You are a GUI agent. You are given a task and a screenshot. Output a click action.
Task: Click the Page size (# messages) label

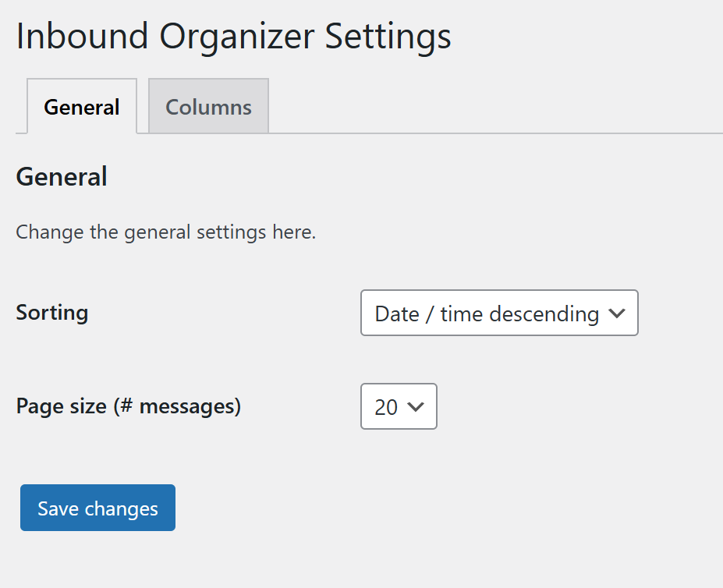(x=129, y=406)
